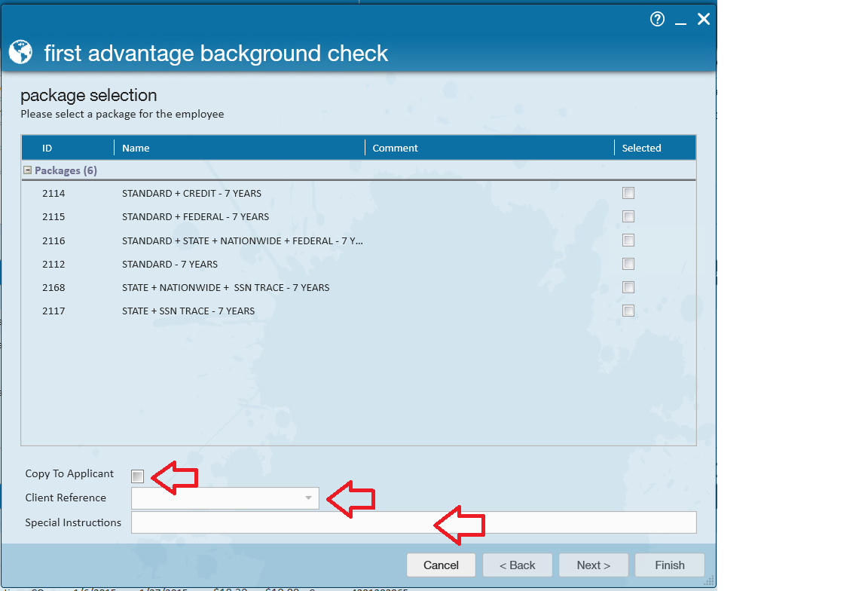Enable the Standard - 7 Years package checkbox
This screenshot has width=868, height=591.
[628, 264]
